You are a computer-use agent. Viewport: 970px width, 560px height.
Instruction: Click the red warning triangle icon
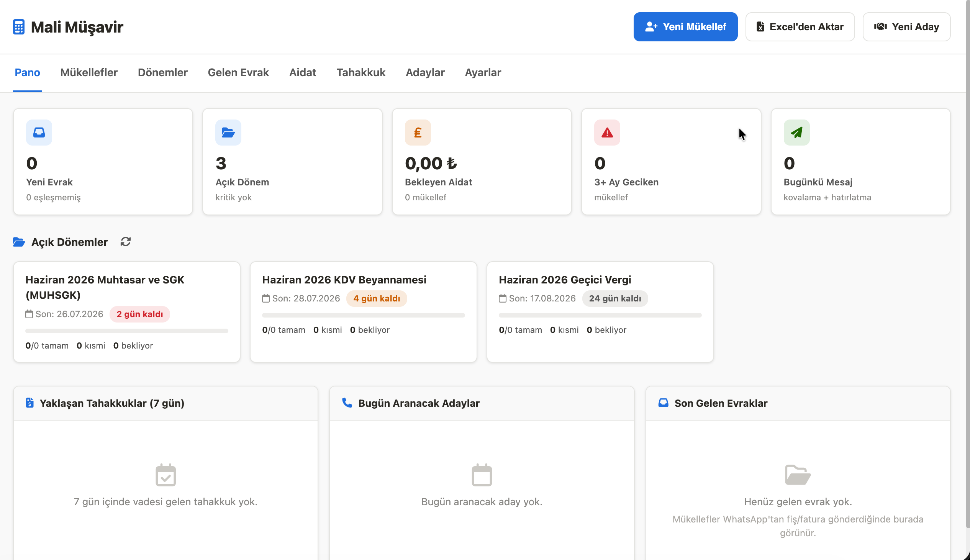click(x=607, y=132)
